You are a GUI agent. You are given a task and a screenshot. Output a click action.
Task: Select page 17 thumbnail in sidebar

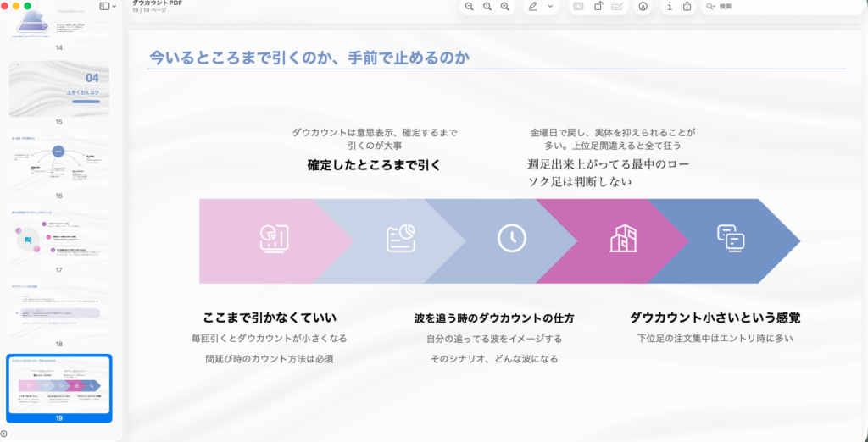pos(59,237)
